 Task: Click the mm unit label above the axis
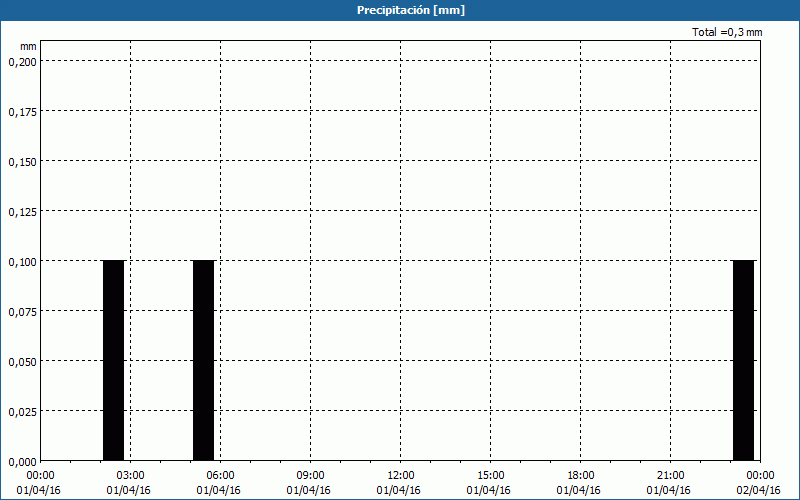pos(28,46)
